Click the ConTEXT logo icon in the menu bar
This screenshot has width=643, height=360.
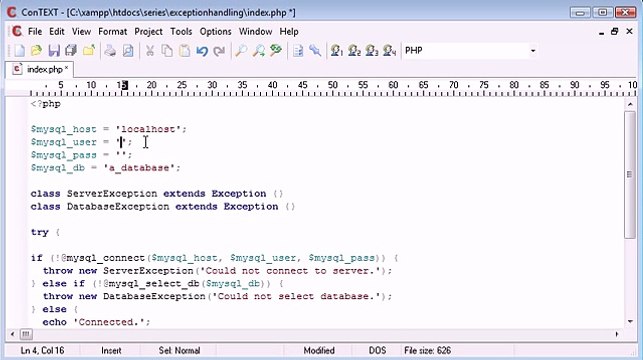pos(17,31)
